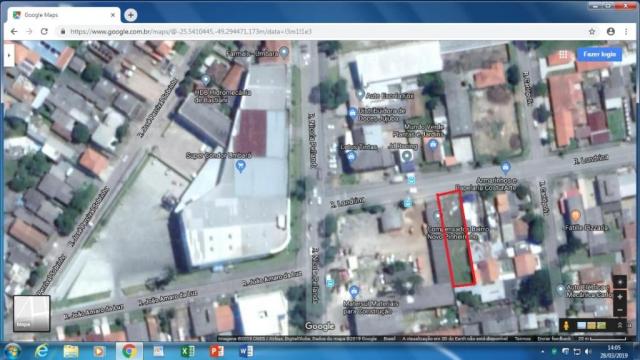This screenshot has height=360, width=640.
Task: Zoom in with the plus button
Action: point(620,297)
